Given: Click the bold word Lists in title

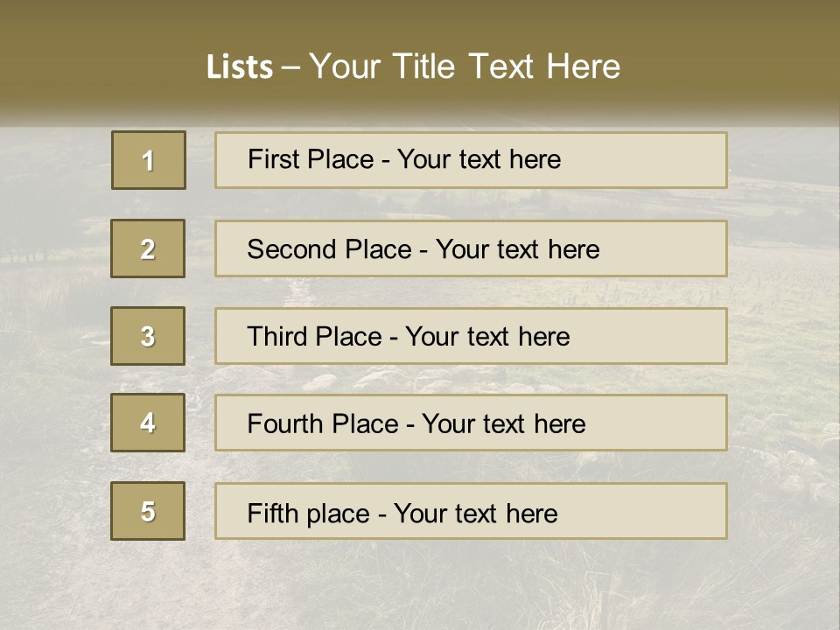Looking at the screenshot, I should click(240, 67).
